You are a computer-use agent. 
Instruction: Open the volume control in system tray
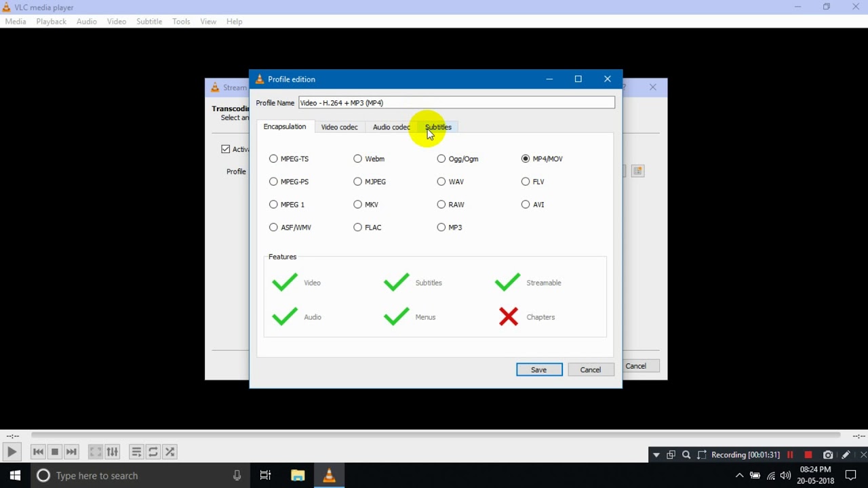point(786,475)
